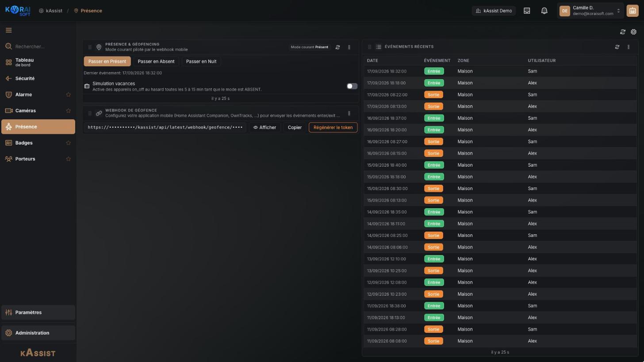
Task: Click the Mode courant Présent badge
Action: (x=310, y=47)
